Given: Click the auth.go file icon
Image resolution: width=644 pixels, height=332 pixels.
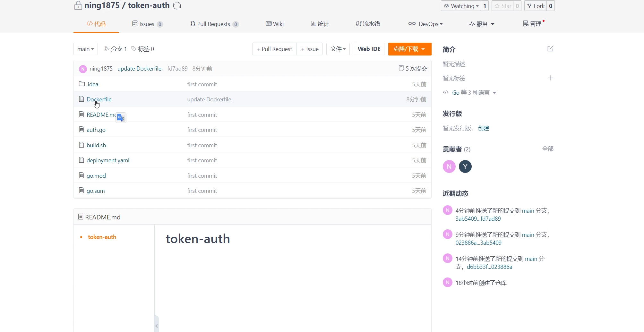Looking at the screenshot, I should (x=82, y=130).
